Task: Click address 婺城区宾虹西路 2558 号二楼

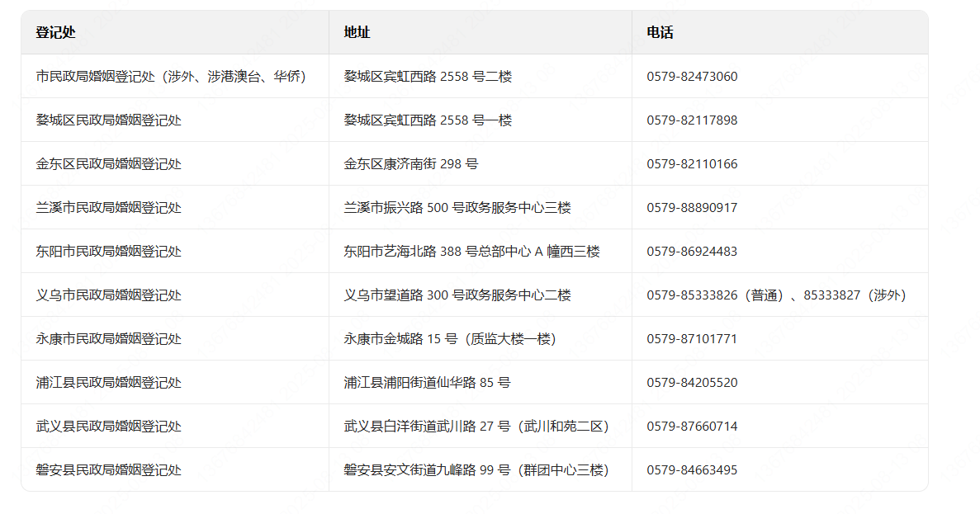Action: (x=428, y=76)
